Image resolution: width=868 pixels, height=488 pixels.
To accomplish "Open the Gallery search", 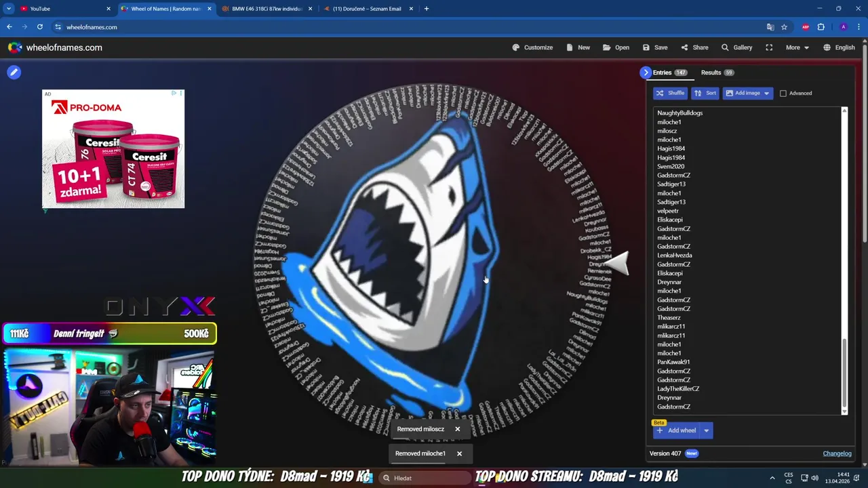I will click(736, 47).
